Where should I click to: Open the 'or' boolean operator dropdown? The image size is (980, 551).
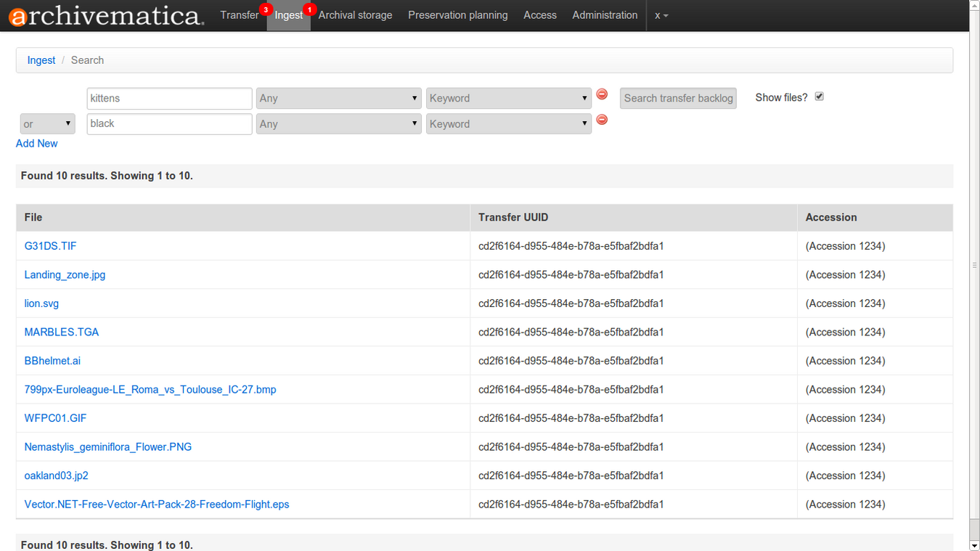[x=47, y=123]
